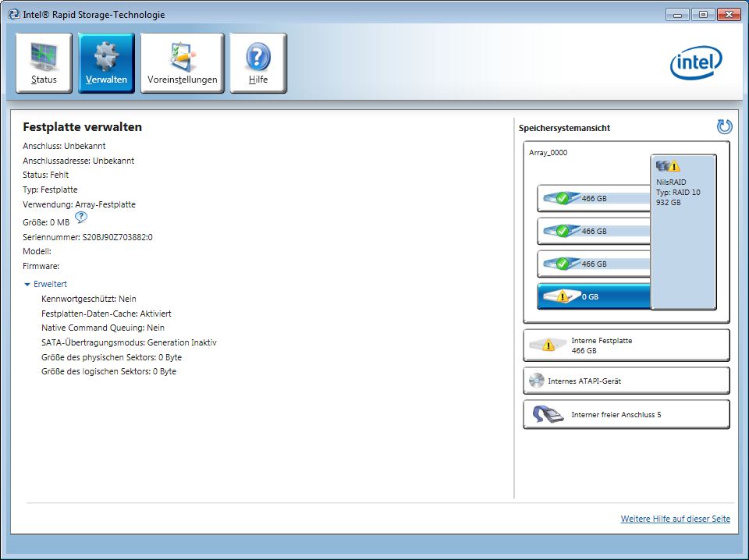
Task: Select Interne Festplatte 466 GB
Action: 627,346
